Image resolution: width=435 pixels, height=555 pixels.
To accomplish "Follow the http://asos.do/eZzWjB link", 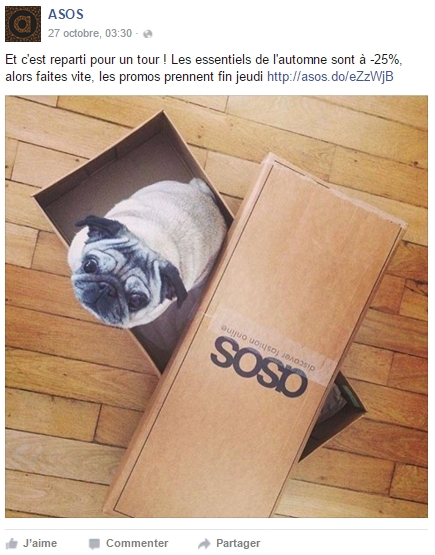I will 330,76.
